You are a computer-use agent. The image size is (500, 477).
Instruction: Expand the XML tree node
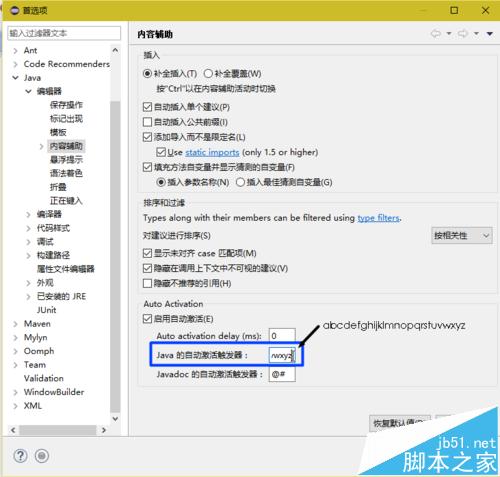point(15,406)
